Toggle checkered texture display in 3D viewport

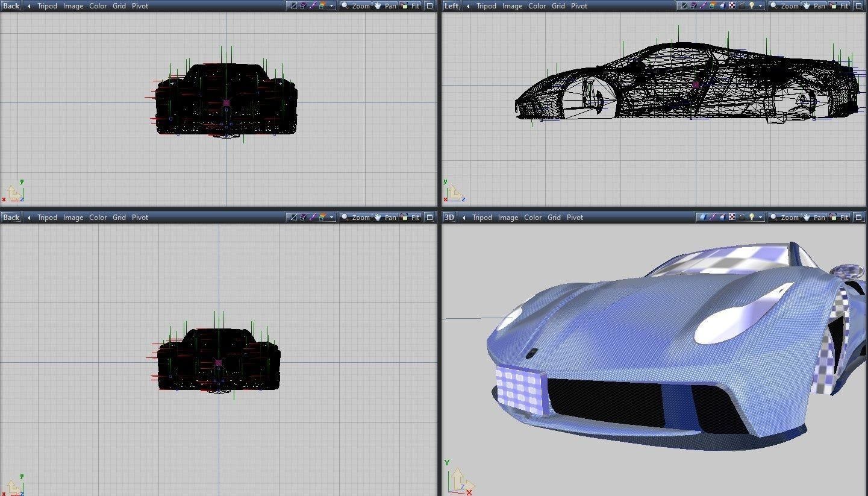[x=732, y=218]
